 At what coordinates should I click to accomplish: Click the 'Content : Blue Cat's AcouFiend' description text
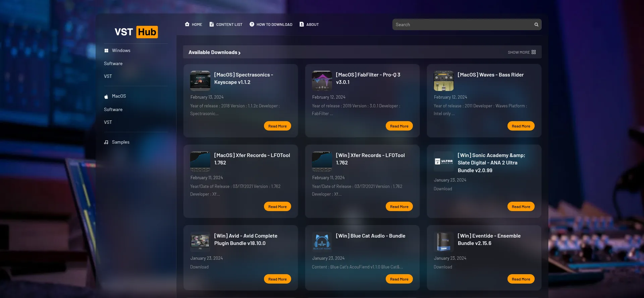pos(358,267)
